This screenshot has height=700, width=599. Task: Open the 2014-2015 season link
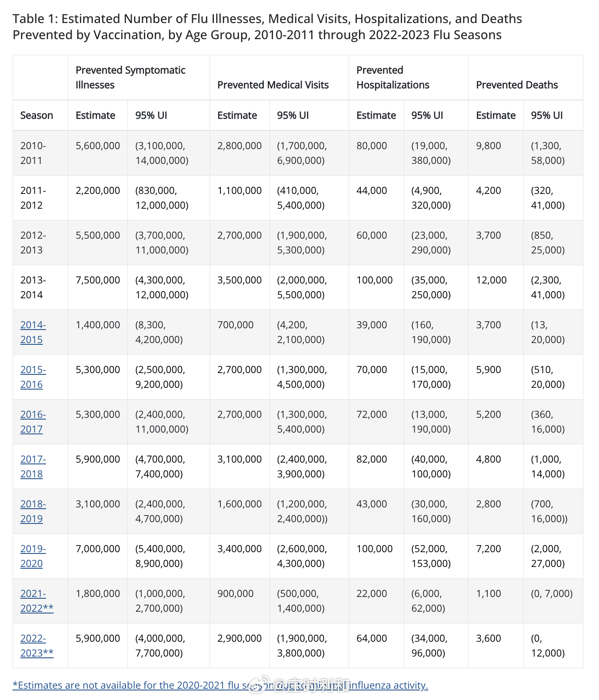click(33, 332)
